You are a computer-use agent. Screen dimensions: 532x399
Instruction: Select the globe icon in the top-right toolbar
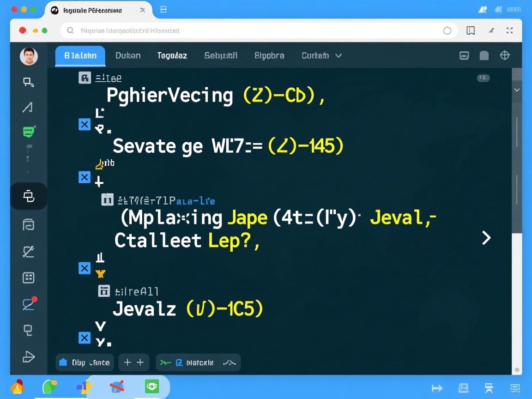pos(505,55)
